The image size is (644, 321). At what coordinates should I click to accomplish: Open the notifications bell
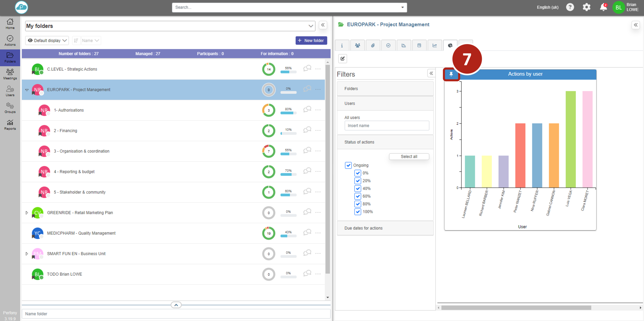pyautogui.click(x=603, y=7)
